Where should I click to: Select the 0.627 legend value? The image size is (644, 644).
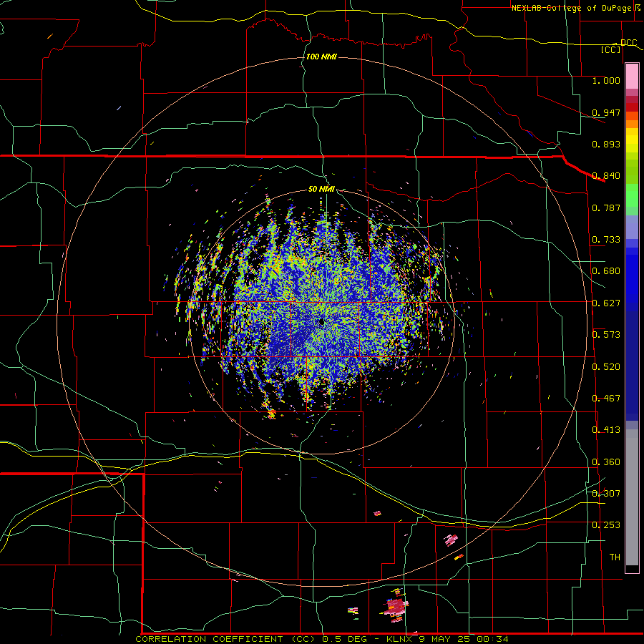tap(606, 303)
